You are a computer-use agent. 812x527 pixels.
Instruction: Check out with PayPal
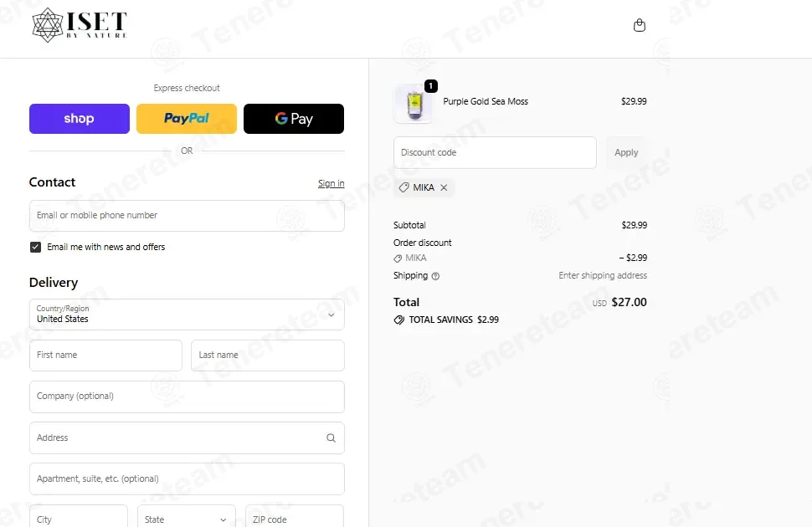tap(187, 119)
